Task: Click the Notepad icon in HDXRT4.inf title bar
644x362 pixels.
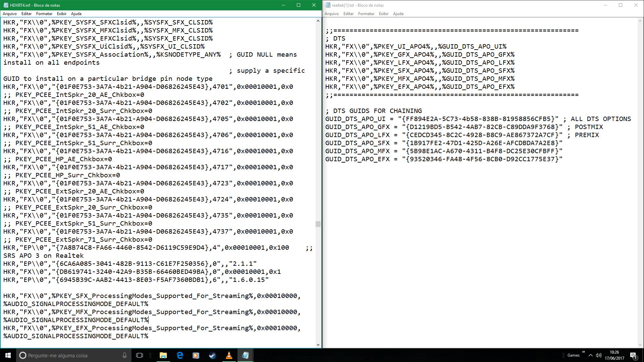Action: (x=6, y=5)
